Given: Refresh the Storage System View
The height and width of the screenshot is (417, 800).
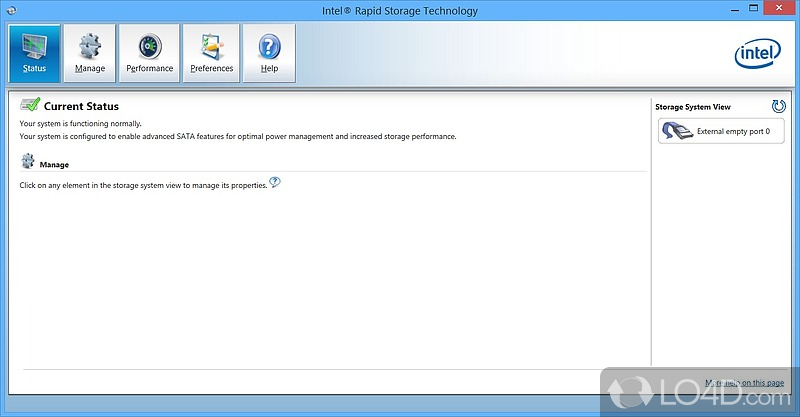Looking at the screenshot, I should point(779,106).
